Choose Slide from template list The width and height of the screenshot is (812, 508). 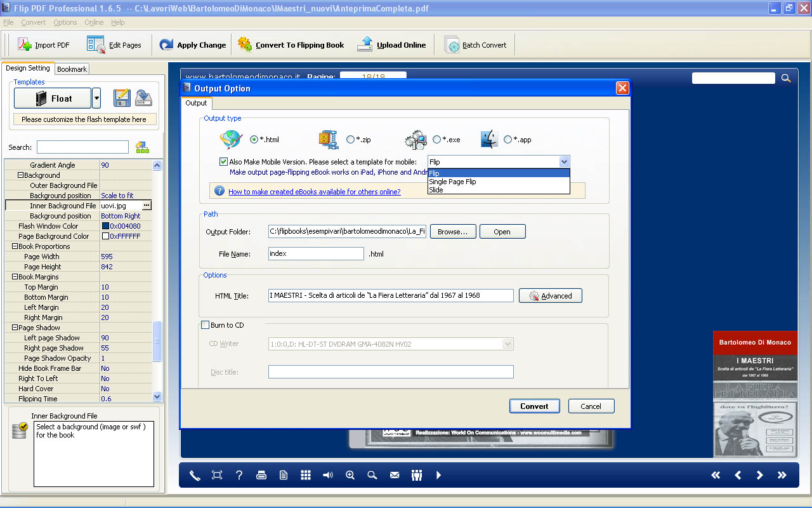pyautogui.click(x=499, y=190)
